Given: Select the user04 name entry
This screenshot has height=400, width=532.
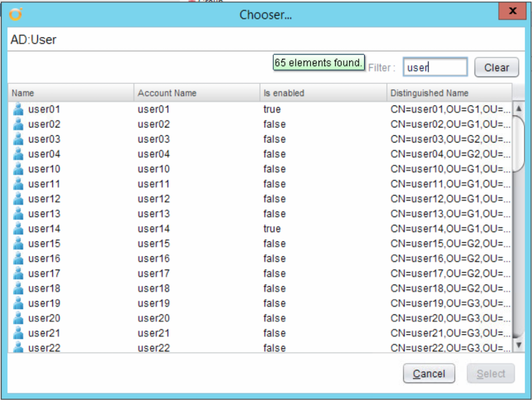Looking at the screenshot, I should 44,154.
